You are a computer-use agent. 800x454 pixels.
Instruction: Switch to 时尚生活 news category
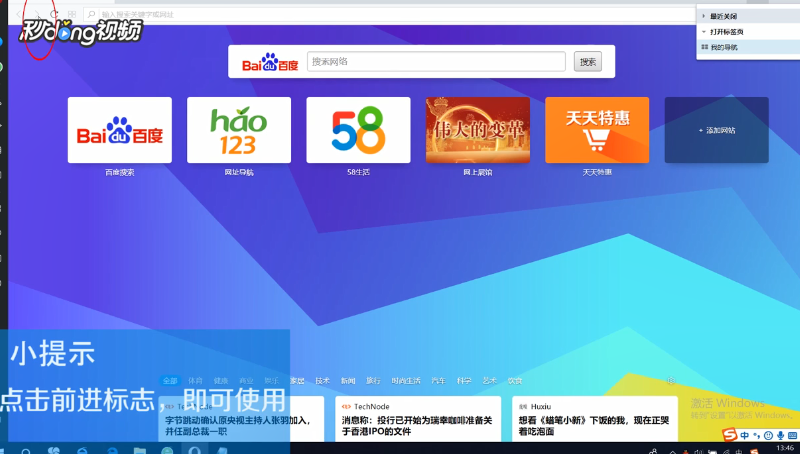406,381
